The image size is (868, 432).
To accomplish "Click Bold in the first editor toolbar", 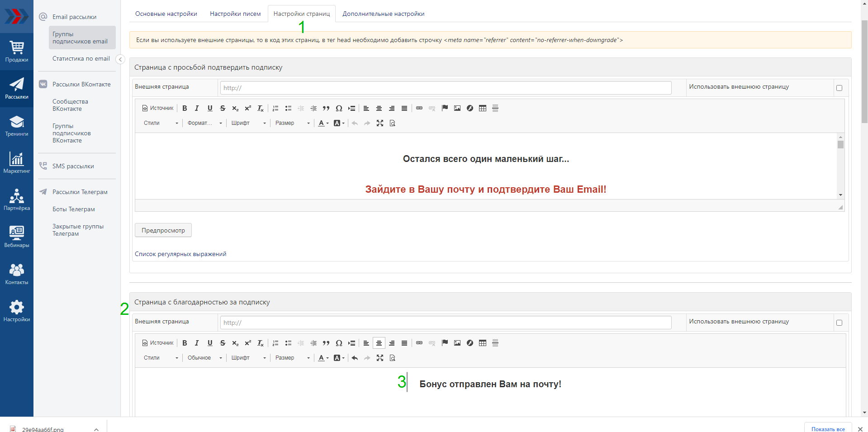I will [x=185, y=109].
